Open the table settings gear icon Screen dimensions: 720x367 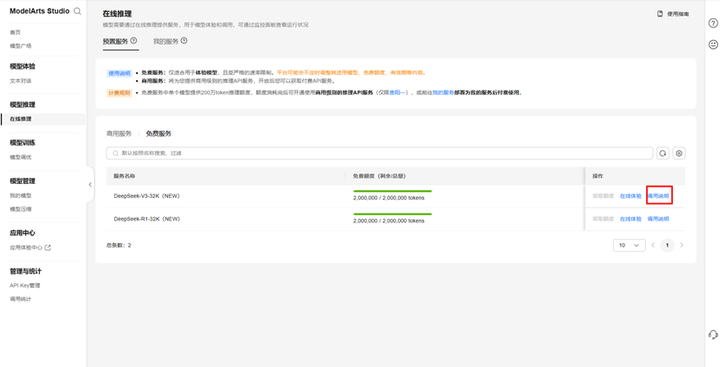[679, 153]
